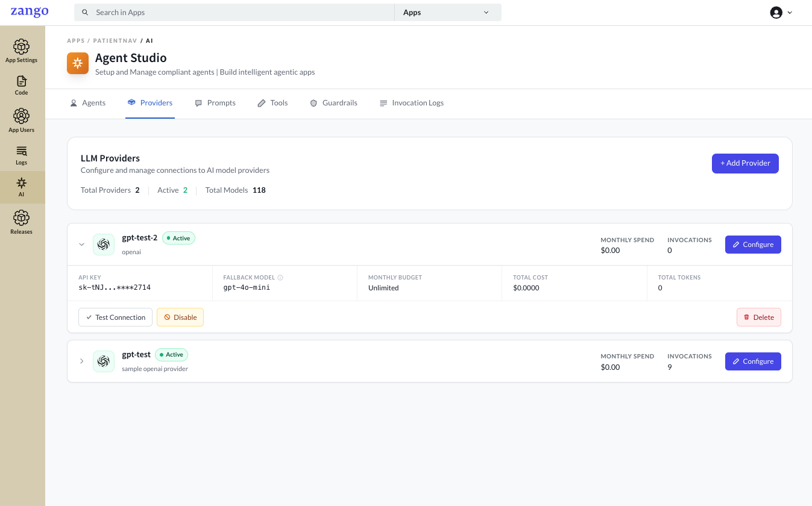Screen dimensions: 812x506
Task: Open Logs in the sidebar
Action: (22, 155)
